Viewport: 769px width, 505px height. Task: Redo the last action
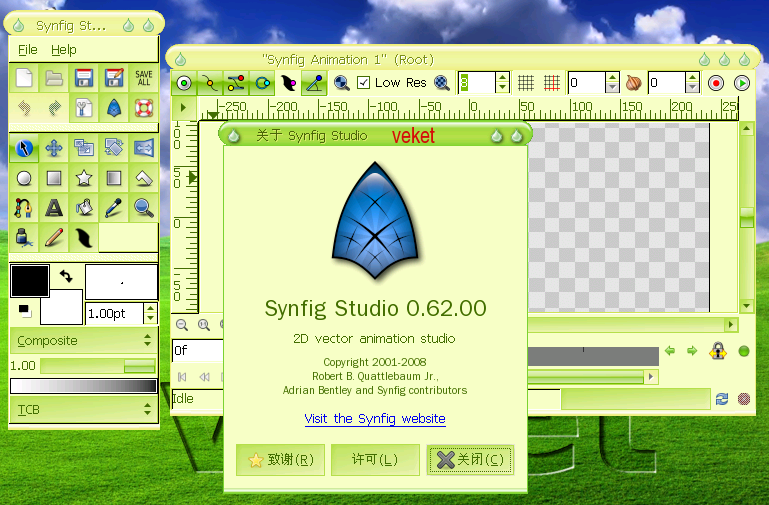(54, 108)
